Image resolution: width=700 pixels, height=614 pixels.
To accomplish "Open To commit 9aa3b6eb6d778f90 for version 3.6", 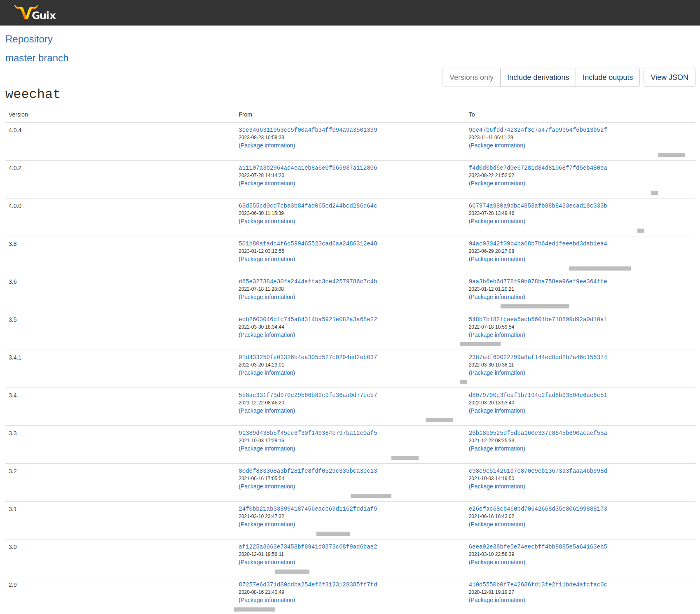I will click(x=538, y=281).
